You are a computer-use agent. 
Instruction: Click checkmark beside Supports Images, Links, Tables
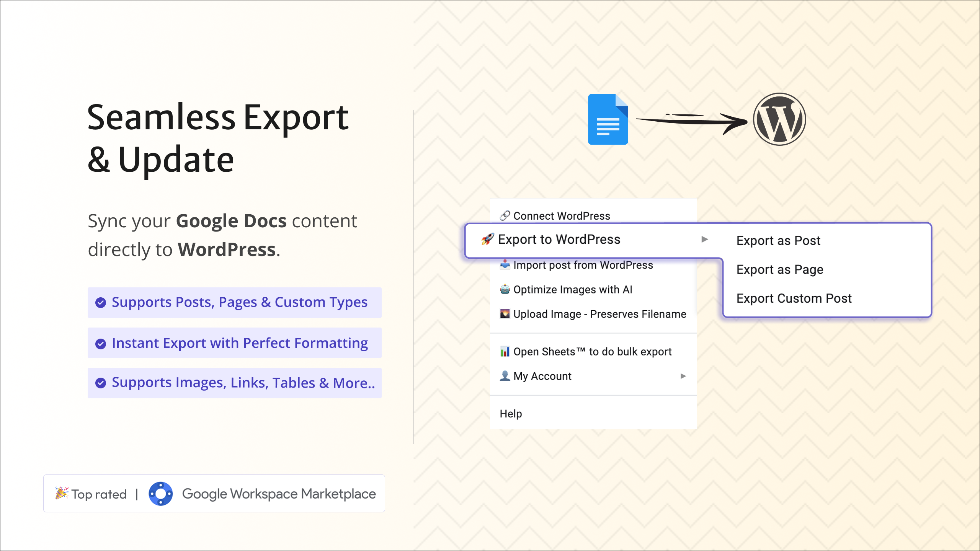tap(101, 383)
